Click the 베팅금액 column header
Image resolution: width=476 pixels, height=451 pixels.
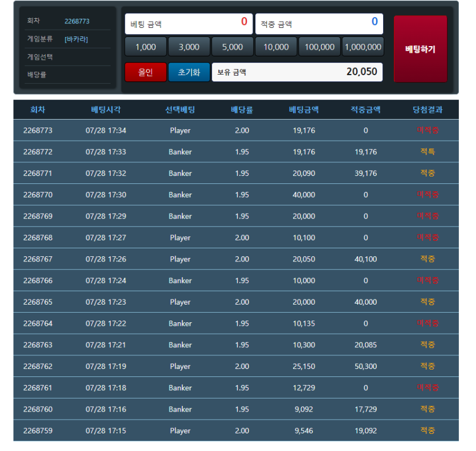click(x=304, y=109)
